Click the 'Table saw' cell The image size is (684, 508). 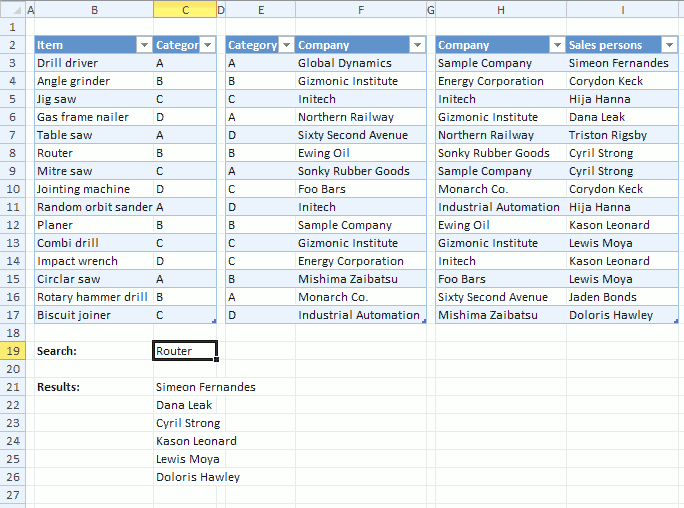click(x=94, y=135)
